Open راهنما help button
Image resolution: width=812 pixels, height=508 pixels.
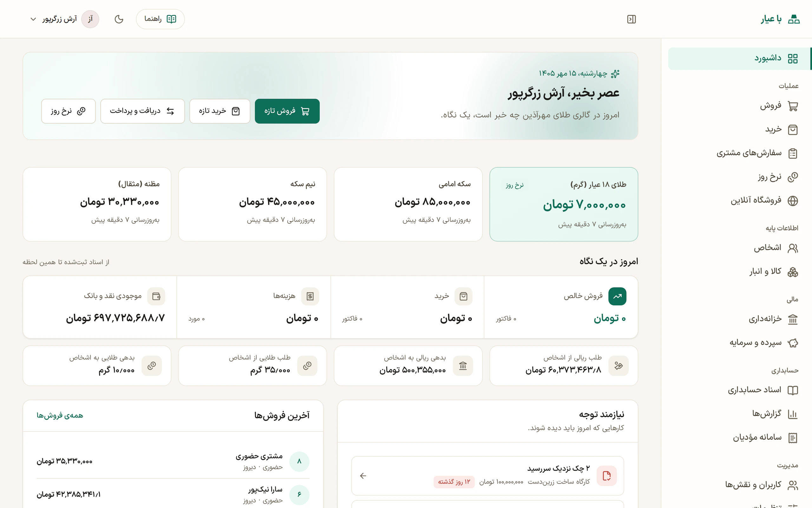click(160, 19)
